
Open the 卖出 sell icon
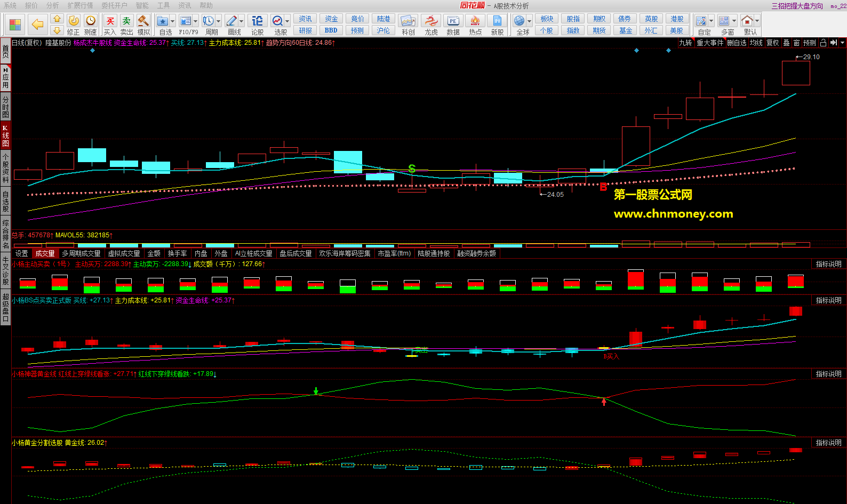coord(126,21)
